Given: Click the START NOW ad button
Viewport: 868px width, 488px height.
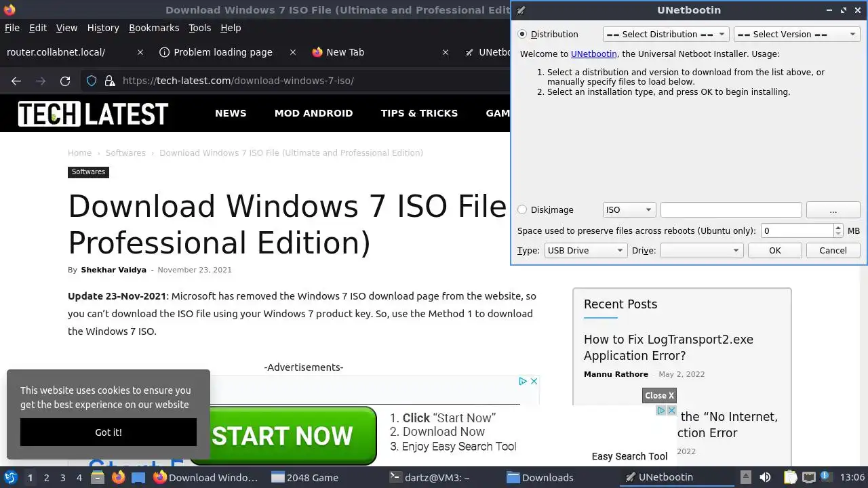Looking at the screenshot, I should tap(283, 436).
